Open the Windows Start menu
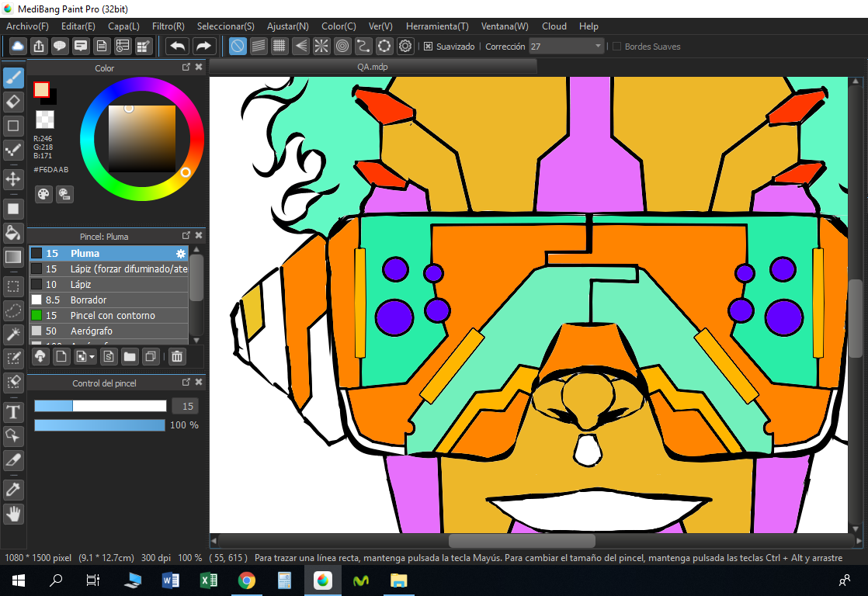 tap(19, 580)
